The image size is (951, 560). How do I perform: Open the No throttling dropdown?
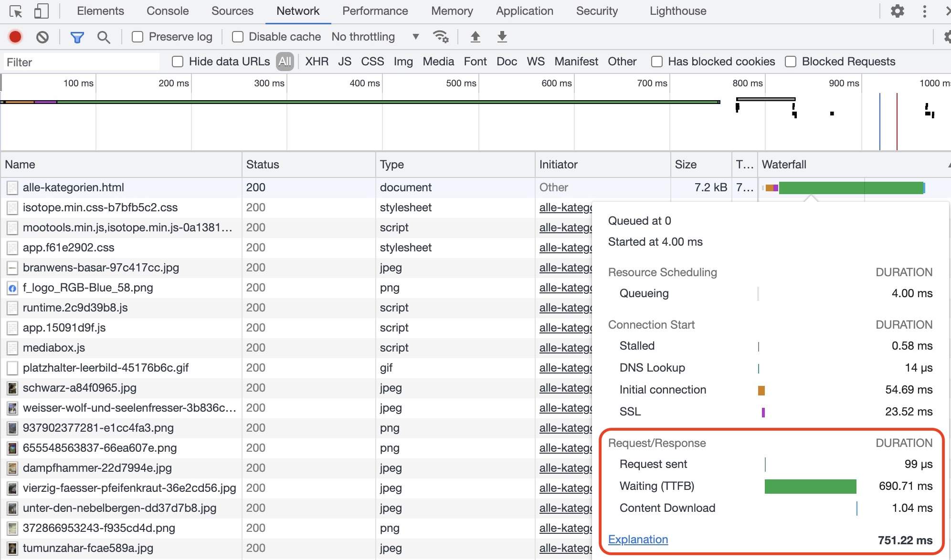(x=375, y=37)
